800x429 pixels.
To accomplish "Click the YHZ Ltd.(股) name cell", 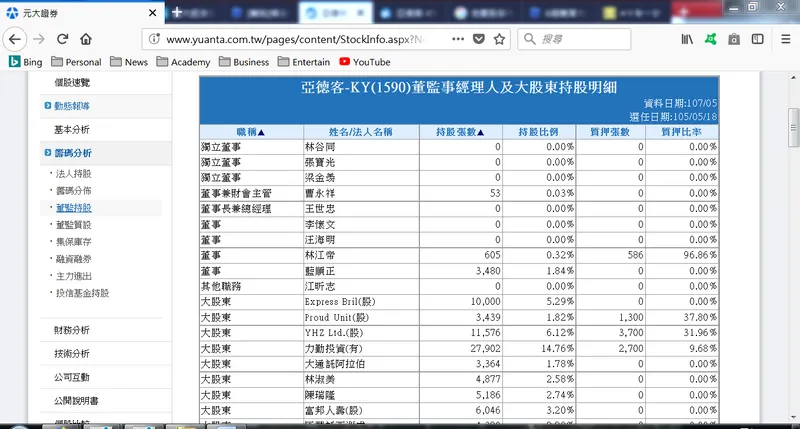I will pyautogui.click(x=361, y=333).
